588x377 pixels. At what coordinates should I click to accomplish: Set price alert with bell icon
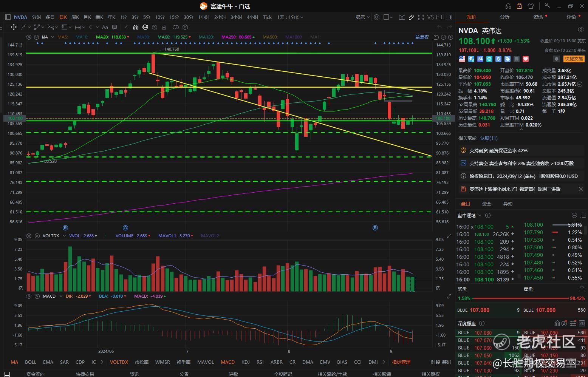pos(557,59)
